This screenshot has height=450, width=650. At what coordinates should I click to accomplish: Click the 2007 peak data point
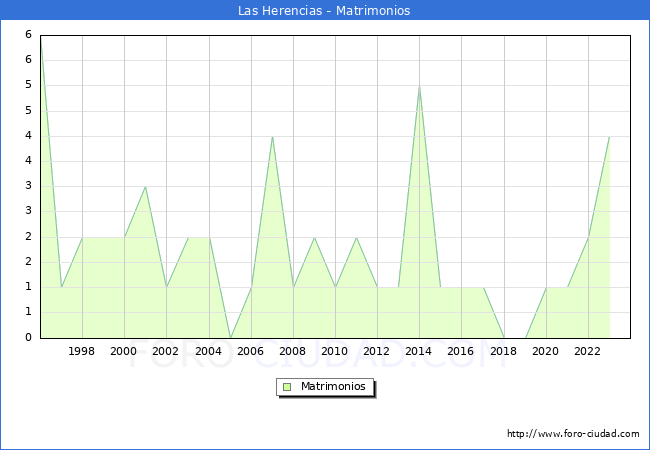[x=272, y=136]
